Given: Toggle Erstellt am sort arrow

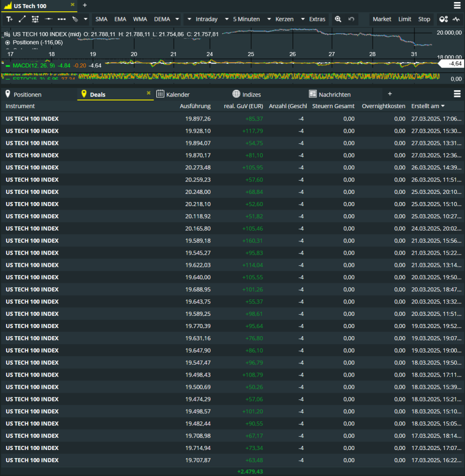Looking at the screenshot, I should pos(443,106).
